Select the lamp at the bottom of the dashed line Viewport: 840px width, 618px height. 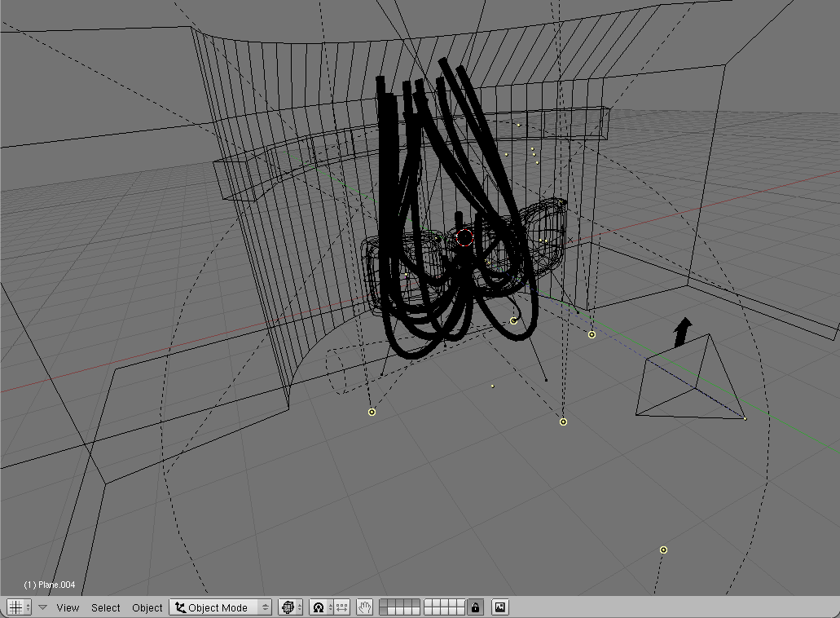click(663, 550)
